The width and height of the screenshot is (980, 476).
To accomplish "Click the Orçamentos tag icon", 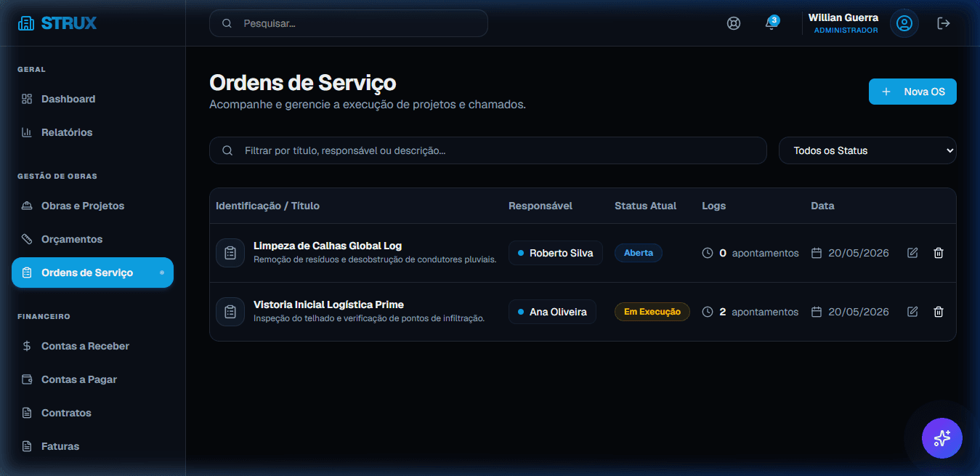I will coord(27,239).
